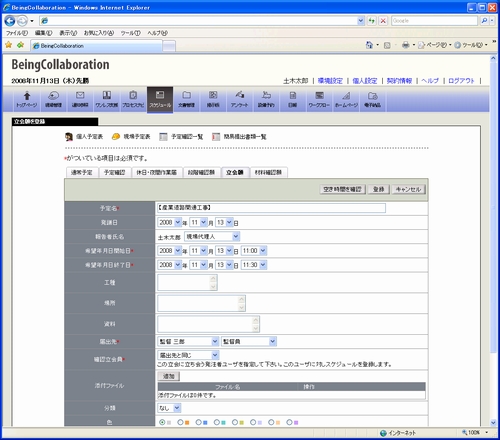Image resolution: width=500 pixels, height=440 pixels.
Task: Click the 登録 button
Action: click(x=378, y=189)
